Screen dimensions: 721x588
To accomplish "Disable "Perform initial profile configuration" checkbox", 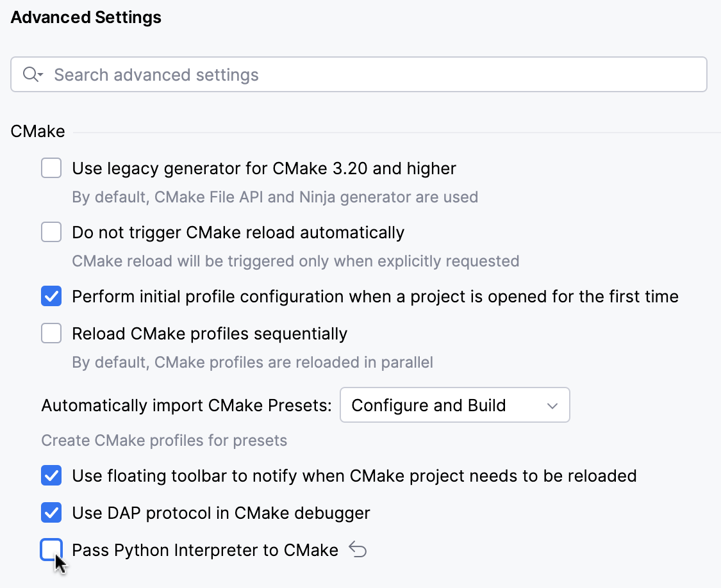I will (x=51, y=296).
